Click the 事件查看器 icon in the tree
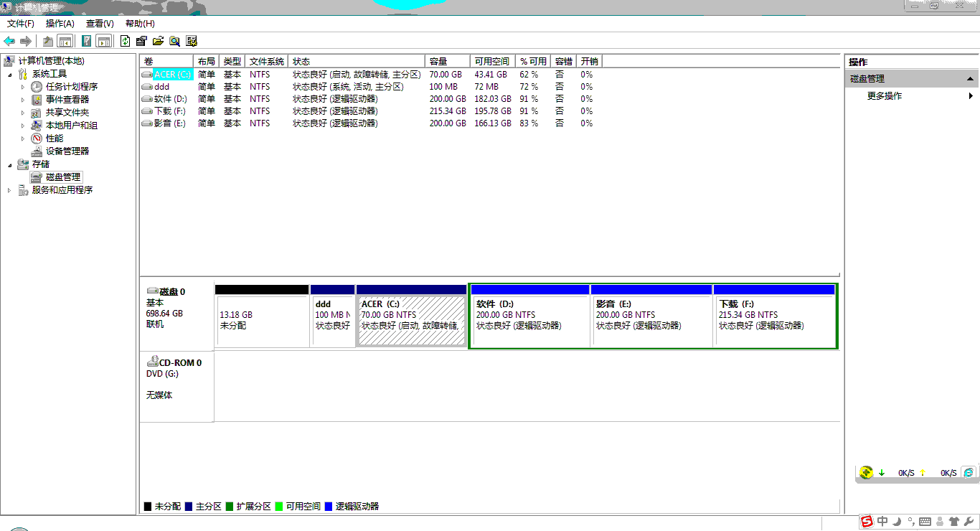The height and width of the screenshot is (531, 980). pos(37,100)
